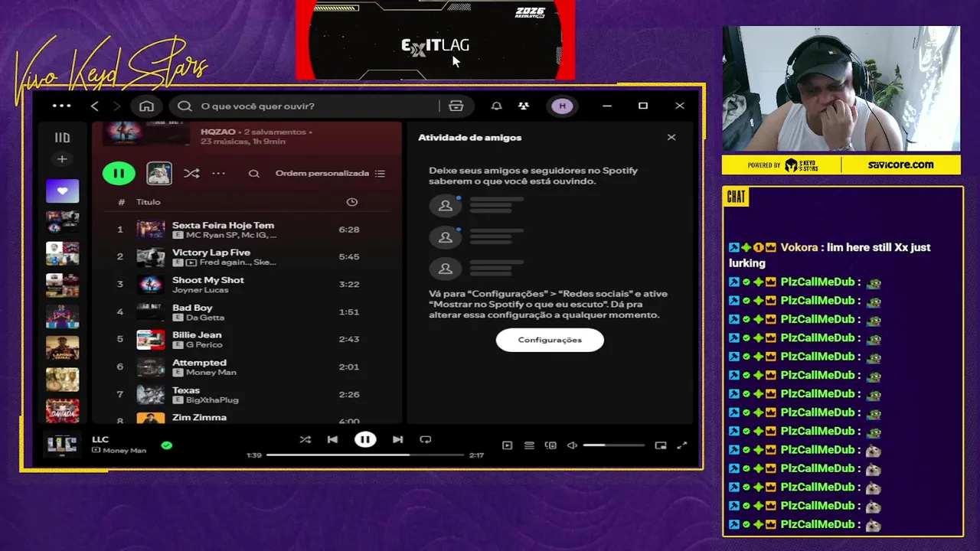Screen dimensions: 980x551
Task: Open now playing title 'LLC'
Action: (x=100, y=439)
